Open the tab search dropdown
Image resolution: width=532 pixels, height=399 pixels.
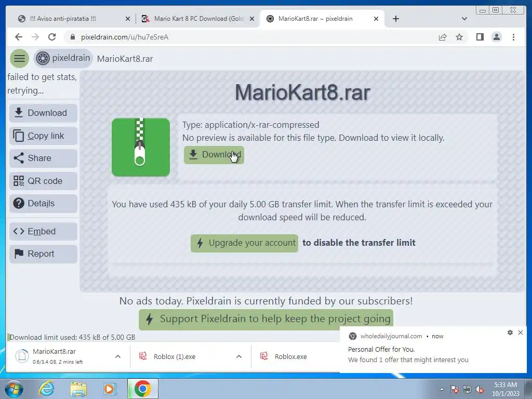(464, 19)
